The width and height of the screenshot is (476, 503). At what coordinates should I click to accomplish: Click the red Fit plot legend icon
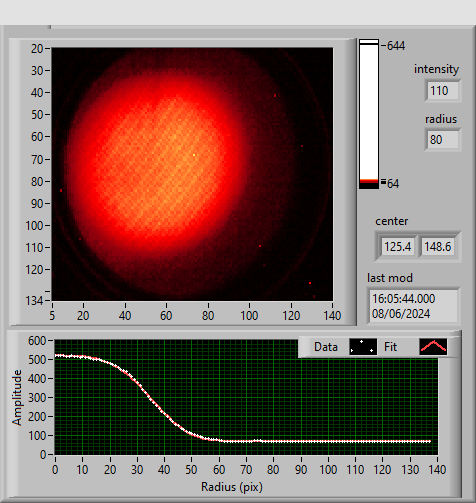click(x=433, y=347)
